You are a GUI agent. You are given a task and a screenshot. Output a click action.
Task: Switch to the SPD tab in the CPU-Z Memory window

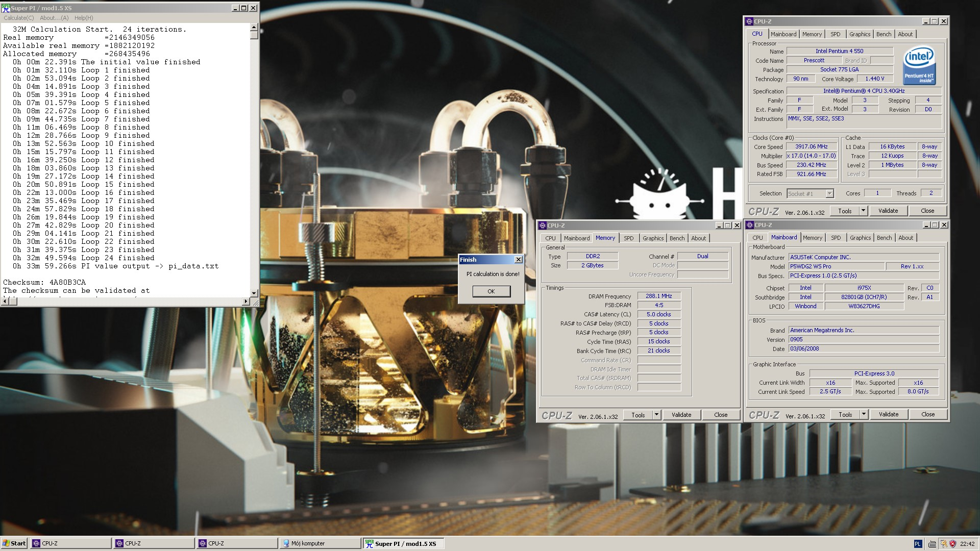coord(629,238)
